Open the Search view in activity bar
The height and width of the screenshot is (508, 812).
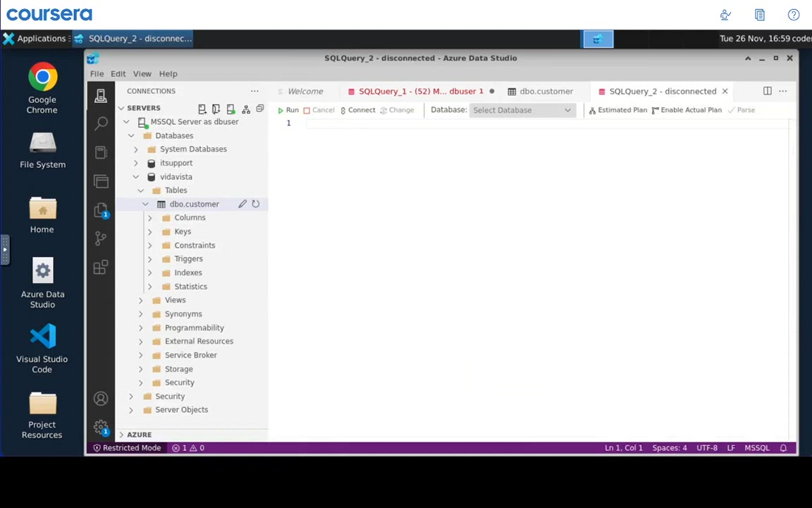coord(101,123)
